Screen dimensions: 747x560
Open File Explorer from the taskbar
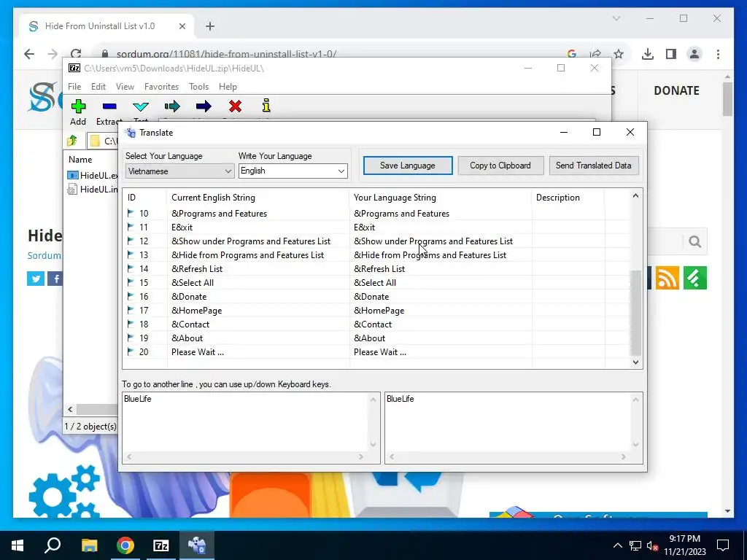[x=89, y=545]
